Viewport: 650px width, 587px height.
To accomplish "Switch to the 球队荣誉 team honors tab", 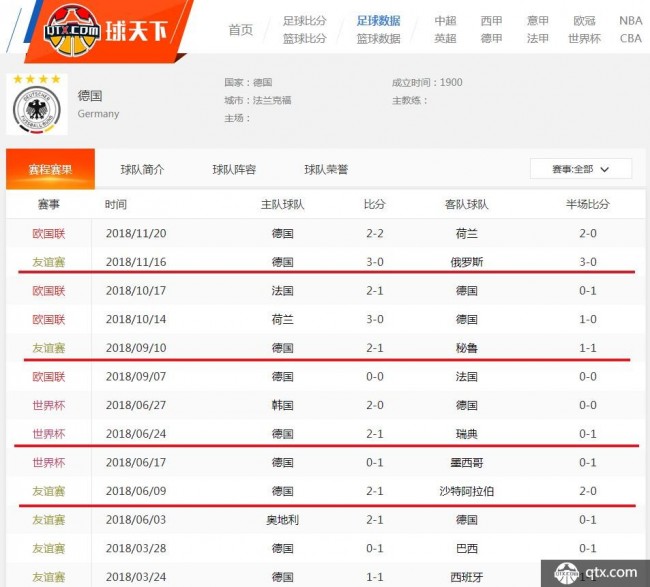I will point(326,169).
